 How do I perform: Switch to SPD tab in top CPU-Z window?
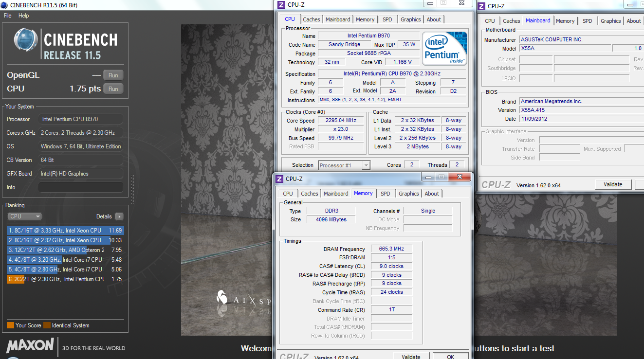click(387, 19)
